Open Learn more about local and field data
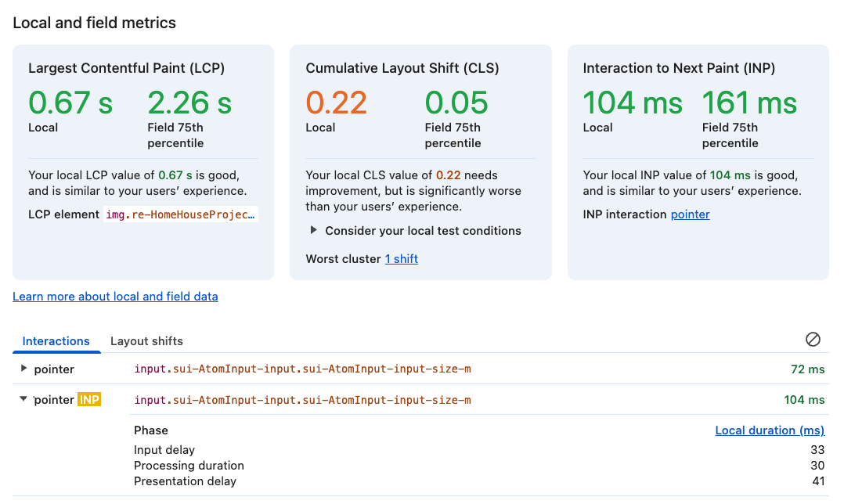 pyautogui.click(x=115, y=297)
